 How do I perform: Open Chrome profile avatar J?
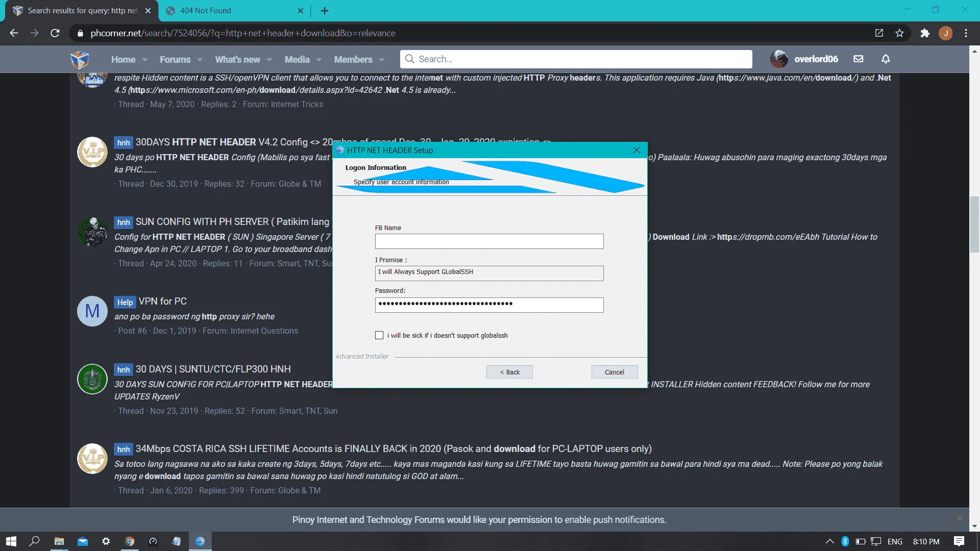click(946, 33)
